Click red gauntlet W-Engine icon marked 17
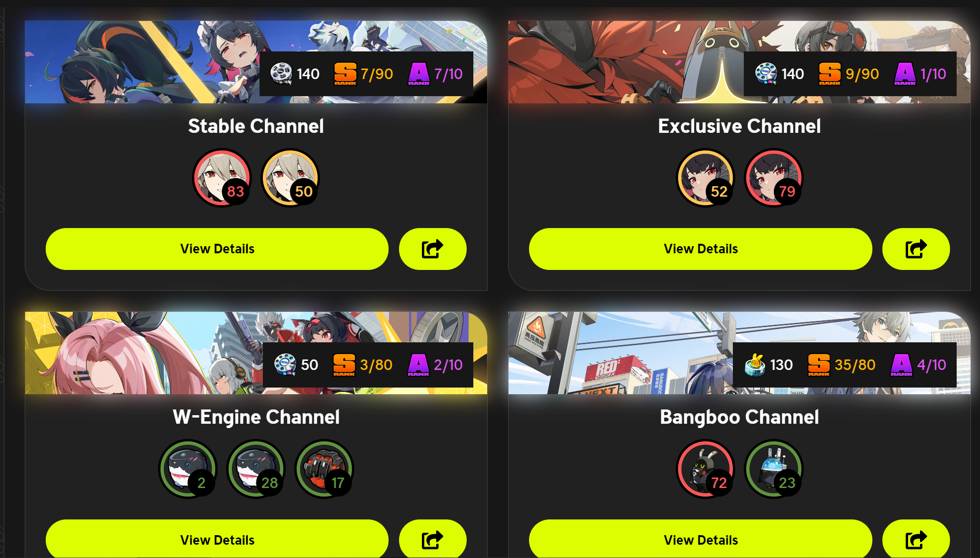Viewport: 980px width, 558px height. (324, 469)
